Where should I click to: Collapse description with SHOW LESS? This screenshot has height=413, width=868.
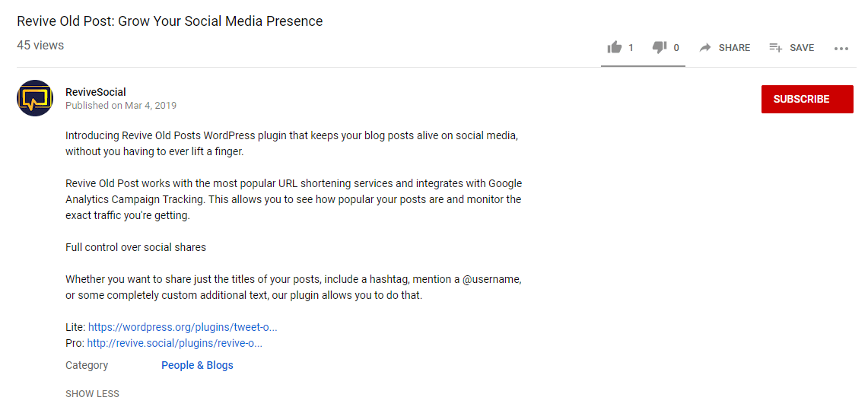pos(92,394)
